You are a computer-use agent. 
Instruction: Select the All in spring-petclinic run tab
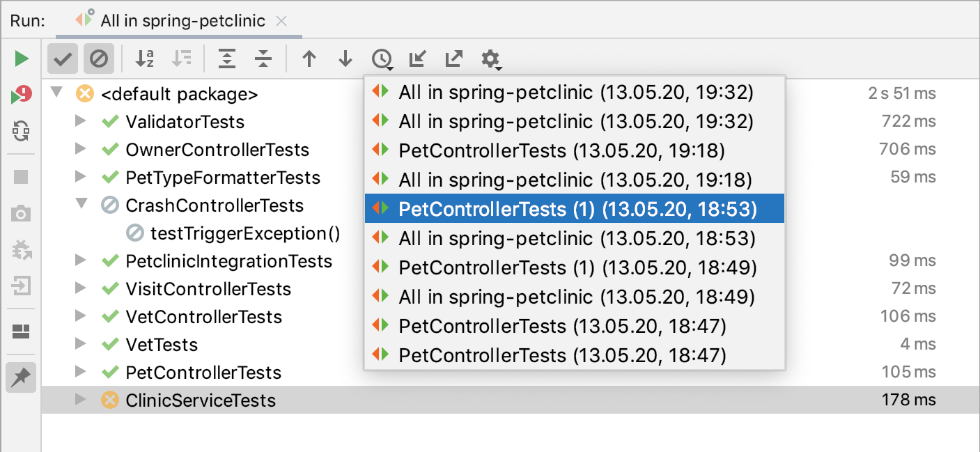click(180, 20)
